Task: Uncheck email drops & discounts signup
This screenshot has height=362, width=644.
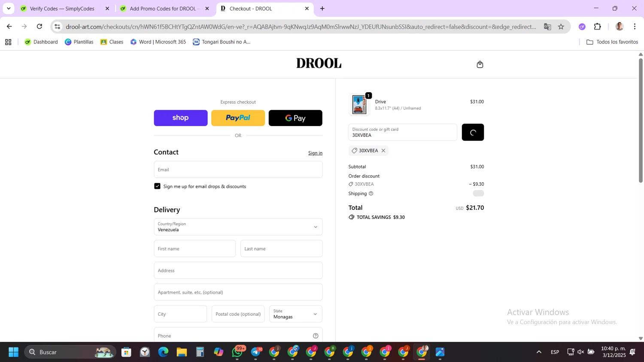Action: (x=157, y=186)
